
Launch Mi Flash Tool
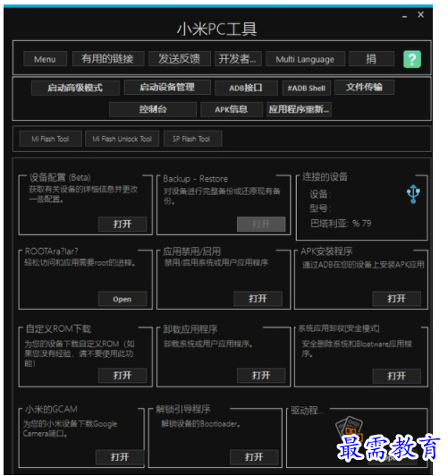[50, 139]
